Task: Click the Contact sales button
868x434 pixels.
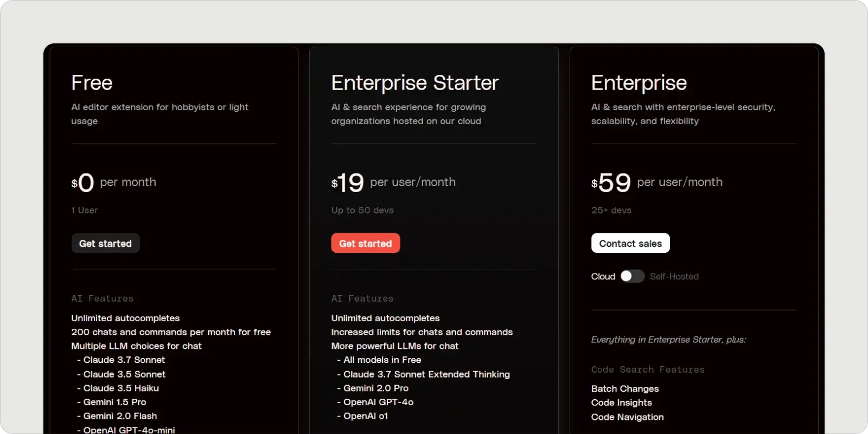Action: (630, 243)
